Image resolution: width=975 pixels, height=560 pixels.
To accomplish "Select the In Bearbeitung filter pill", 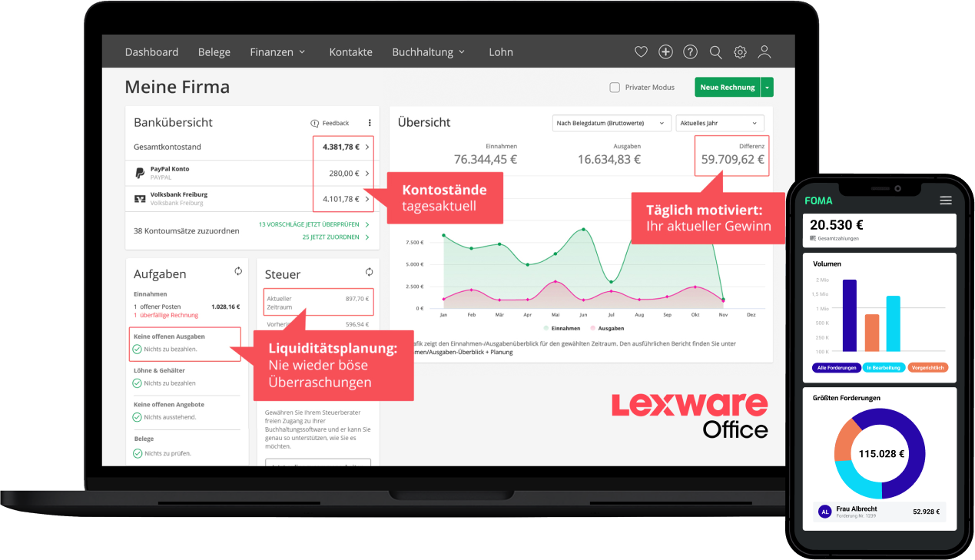I will [x=884, y=368].
